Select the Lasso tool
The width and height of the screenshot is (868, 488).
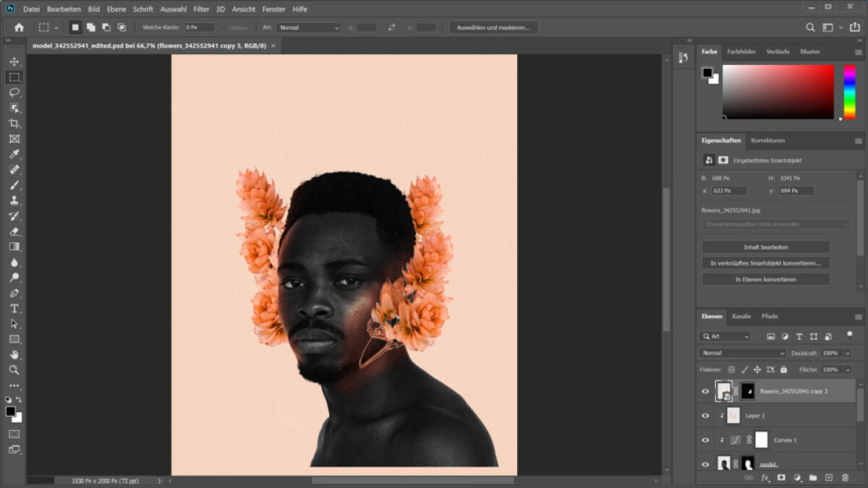(14, 93)
